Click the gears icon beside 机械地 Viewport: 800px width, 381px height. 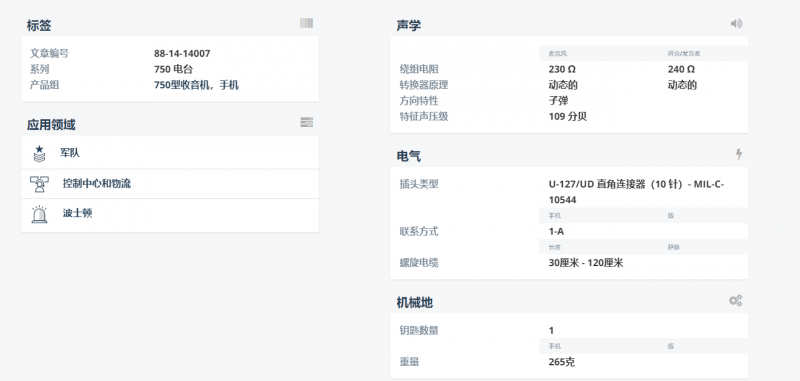735,300
